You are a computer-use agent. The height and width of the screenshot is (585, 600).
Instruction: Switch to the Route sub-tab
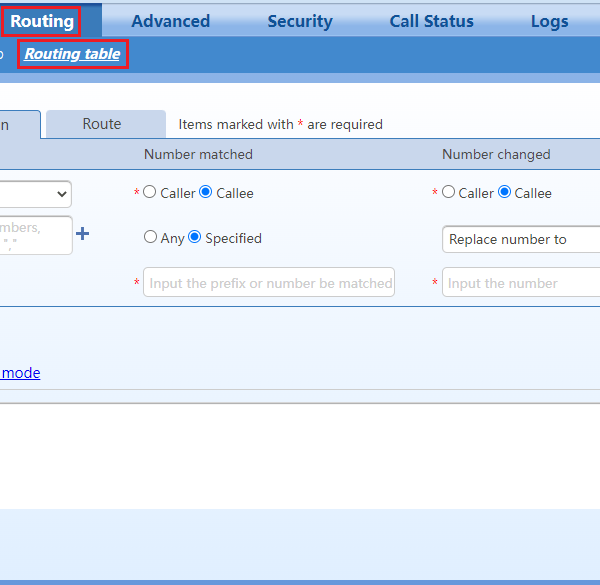102,124
